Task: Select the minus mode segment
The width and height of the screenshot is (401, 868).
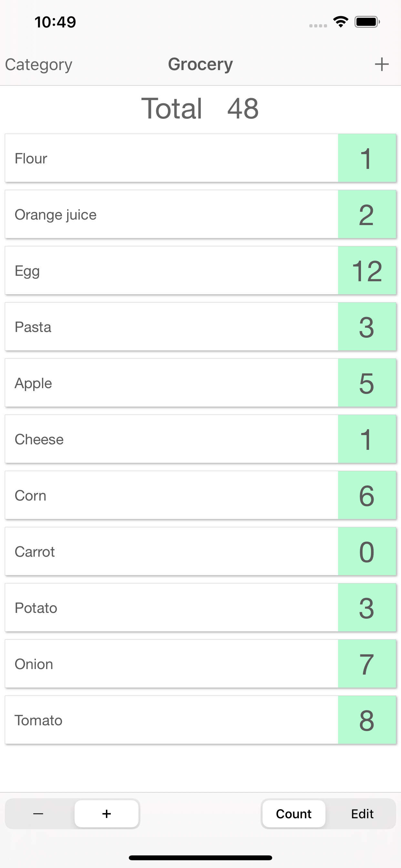Action: (x=38, y=814)
